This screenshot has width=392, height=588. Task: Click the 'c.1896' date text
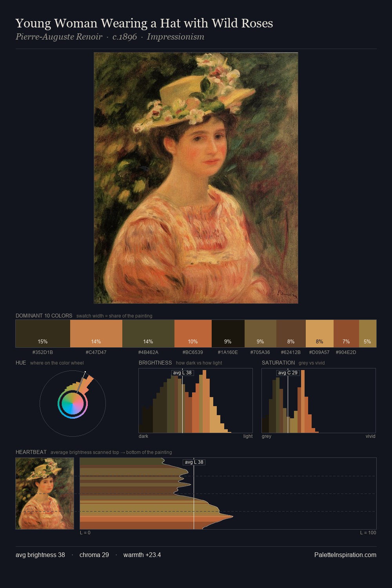(125, 37)
